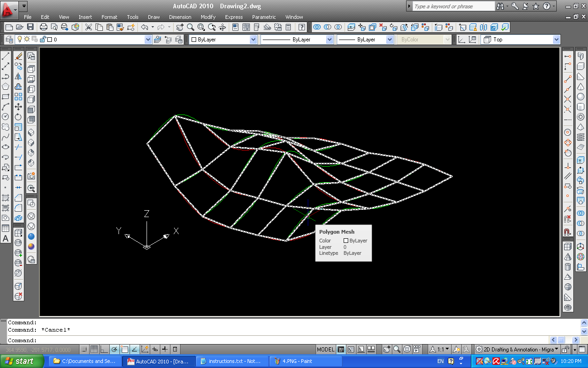Activate Zoom Realtime
Viewport: 588px width, 368px height.
(190, 27)
